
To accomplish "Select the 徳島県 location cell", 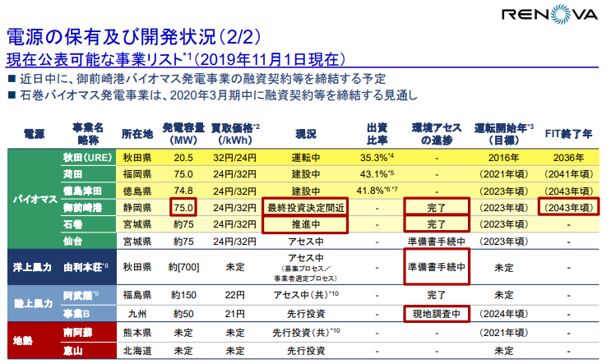I will (137, 191).
